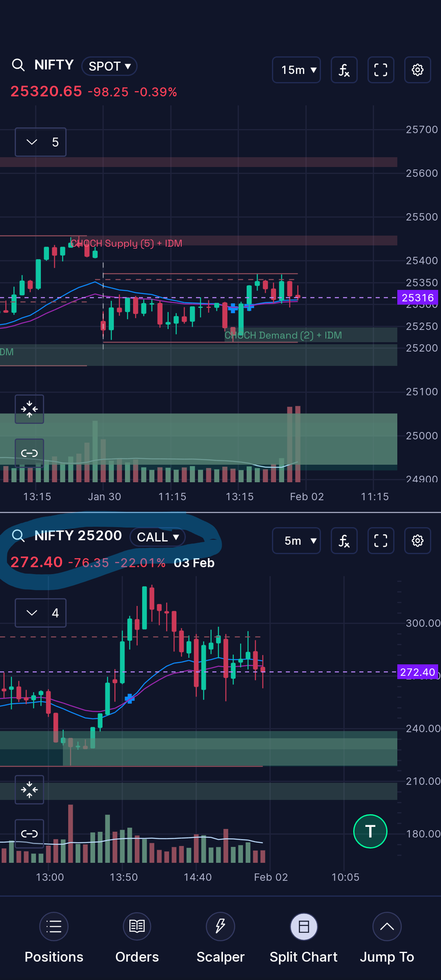Tap the green T floating button
This screenshot has height=980, width=441.
coord(370,831)
